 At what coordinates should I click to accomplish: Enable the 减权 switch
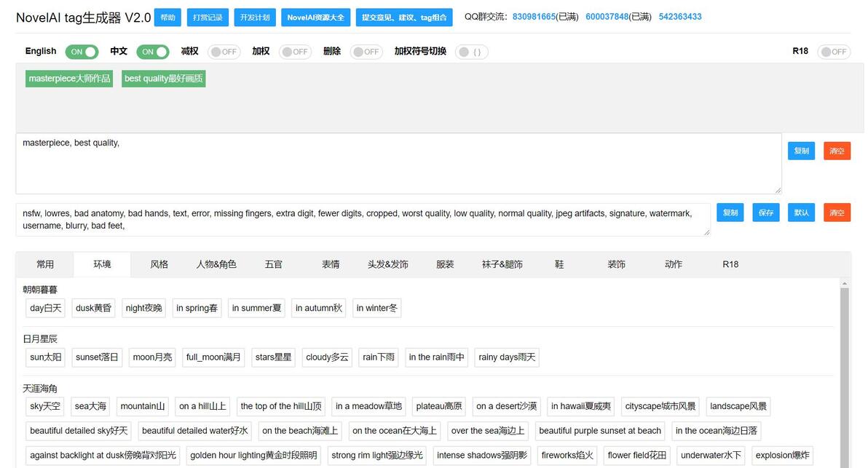click(x=224, y=52)
